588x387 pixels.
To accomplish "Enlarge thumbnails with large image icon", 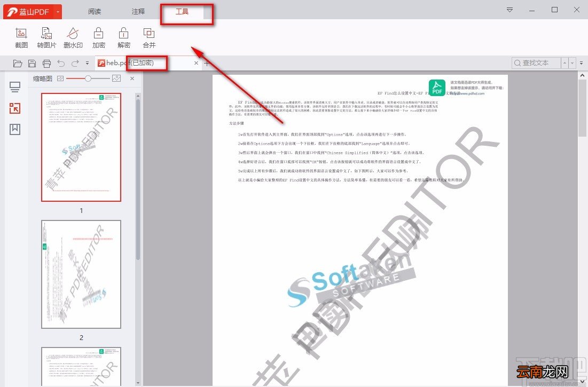I will [x=116, y=78].
